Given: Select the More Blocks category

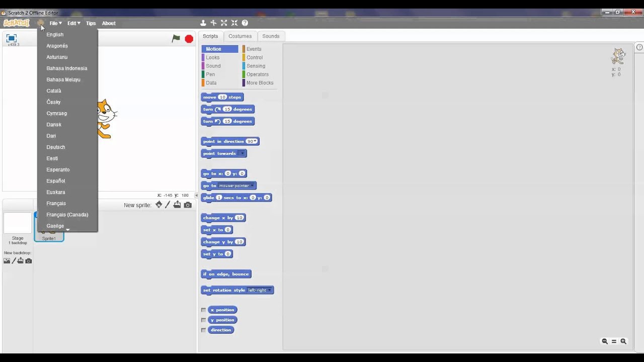Looking at the screenshot, I should pyautogui.click(x=260, y=83).
